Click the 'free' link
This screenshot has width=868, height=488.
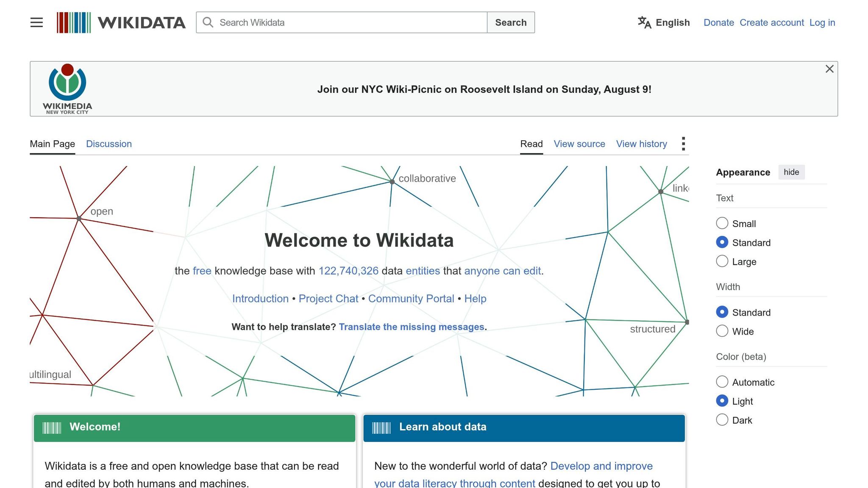(x=202, y=271)
